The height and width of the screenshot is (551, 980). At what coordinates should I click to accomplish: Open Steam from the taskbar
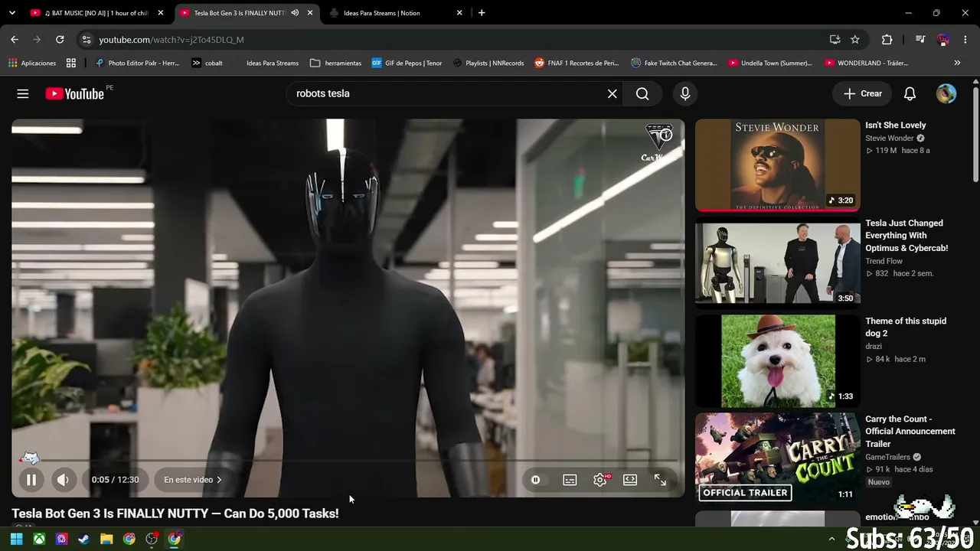pyautogui.click(x=83, y=539)
